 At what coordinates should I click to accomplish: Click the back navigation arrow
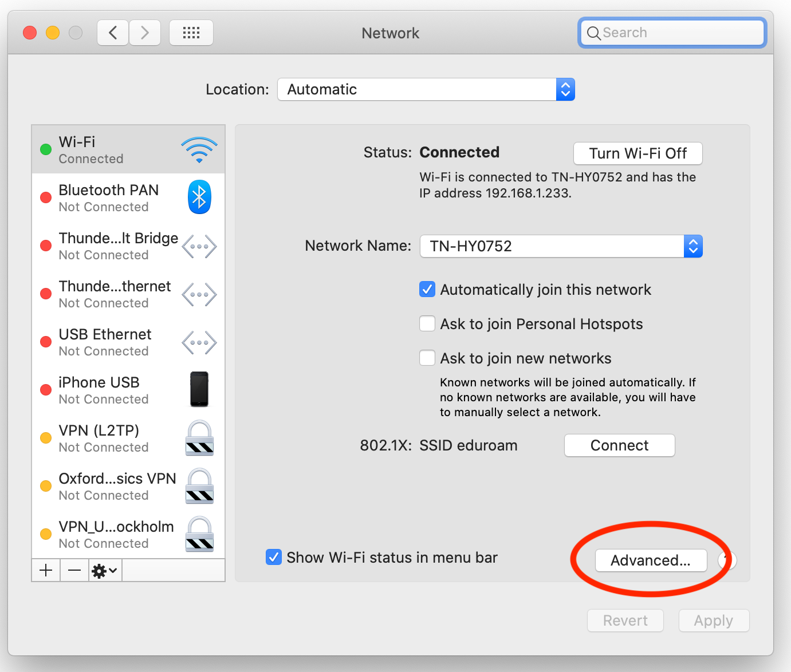click(113, 33)
